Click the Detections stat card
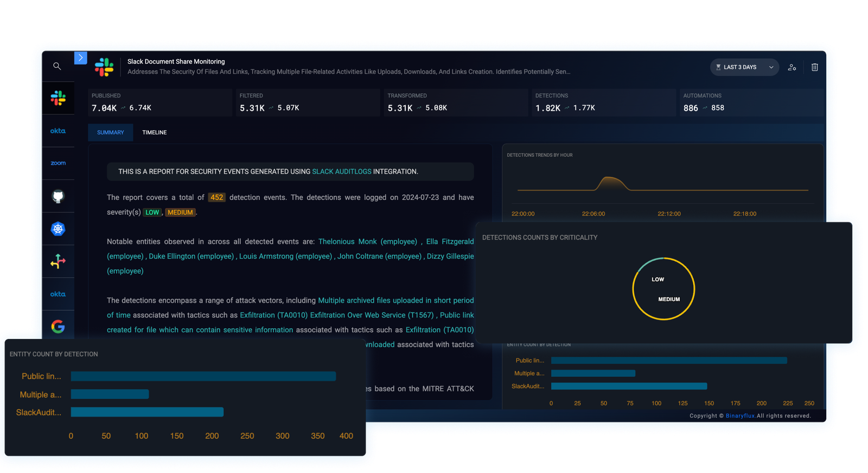 (x=602, y=103)
